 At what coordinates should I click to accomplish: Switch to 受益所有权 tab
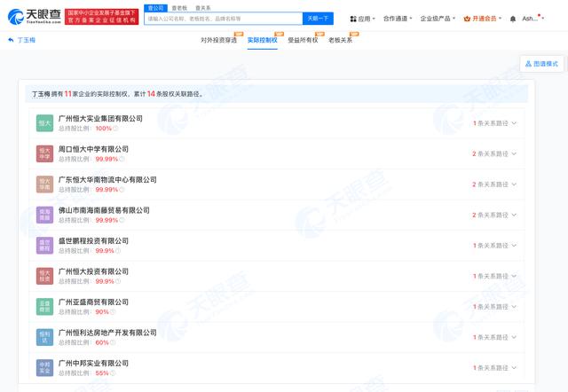click(x=303, y=40)
